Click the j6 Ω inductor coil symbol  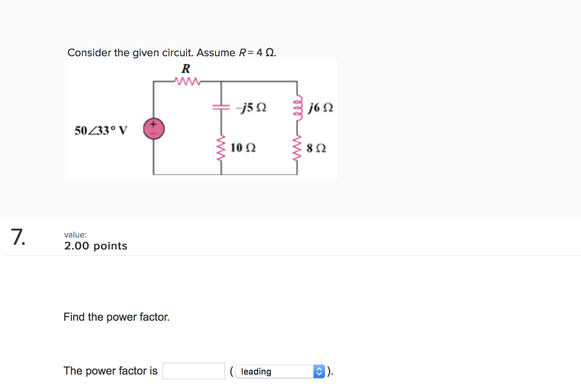point(297,107)
